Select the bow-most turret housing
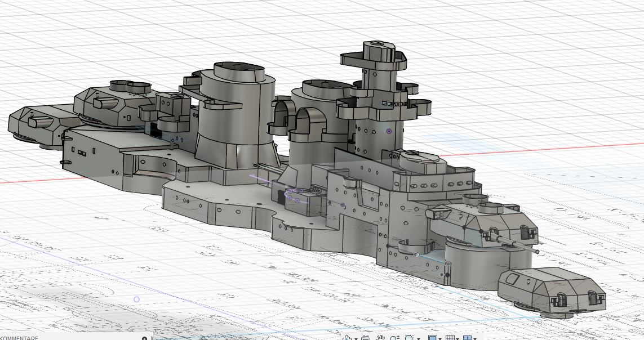The image size is (644, 340). pos(552,290)
